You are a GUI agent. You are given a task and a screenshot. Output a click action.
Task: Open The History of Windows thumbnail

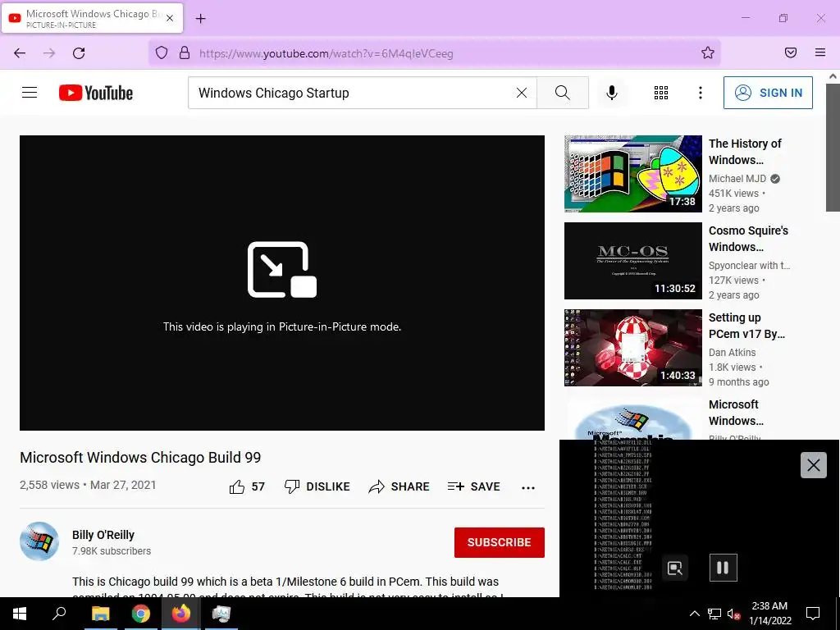click(x=632, y=174)
